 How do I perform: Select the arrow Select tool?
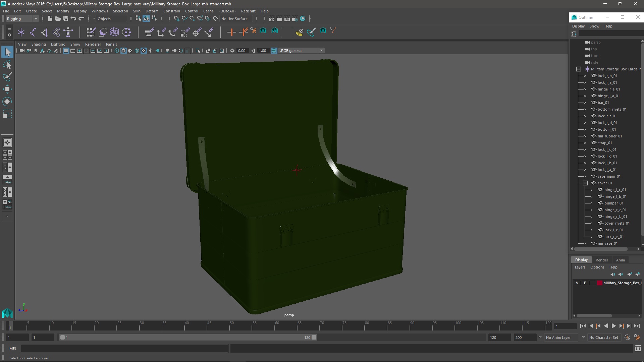[x=7, y=52]
